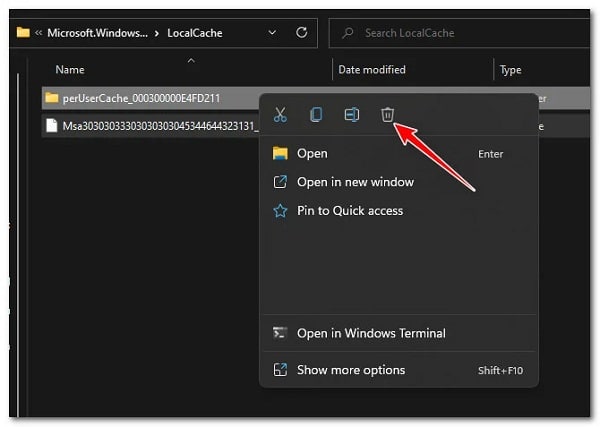
Task: Select Pin to Quick access
Action: pyautogui.click(x=350, y=211)
